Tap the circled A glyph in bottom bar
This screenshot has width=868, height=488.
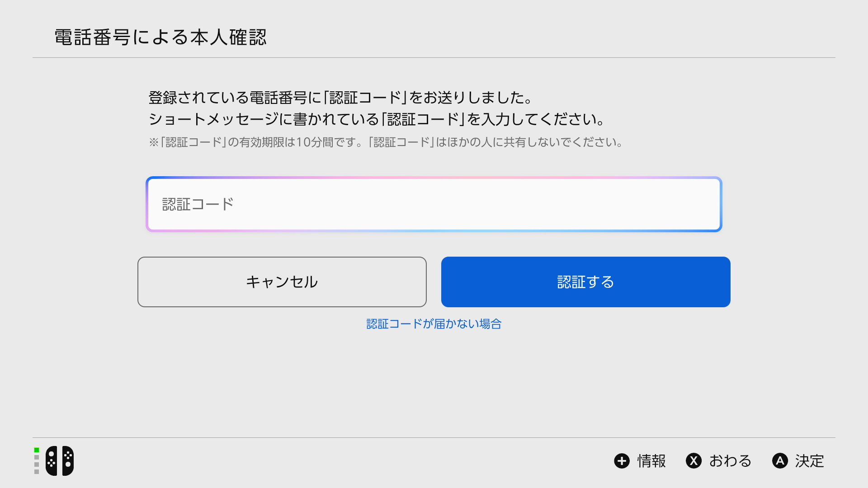780,461
